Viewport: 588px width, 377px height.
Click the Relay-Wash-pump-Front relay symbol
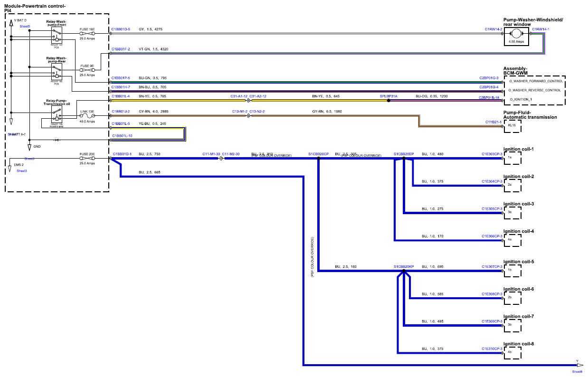[x=57, y=35]
